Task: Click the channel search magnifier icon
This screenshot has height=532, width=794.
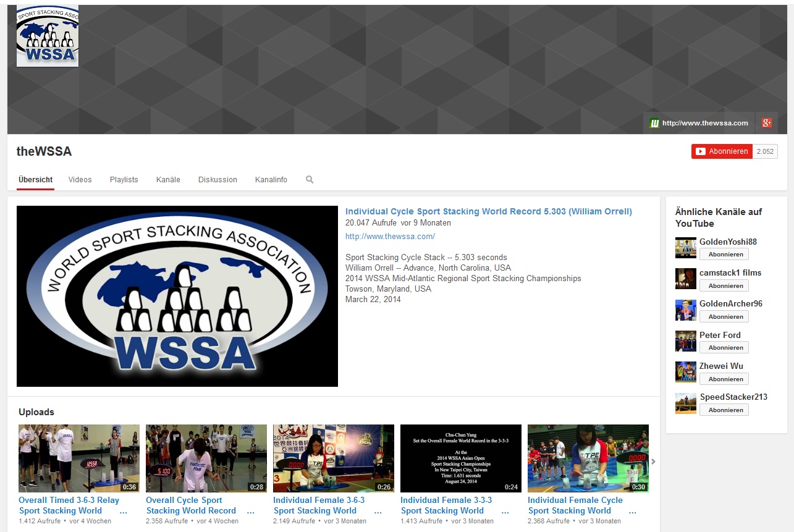Action: [310, 180]
